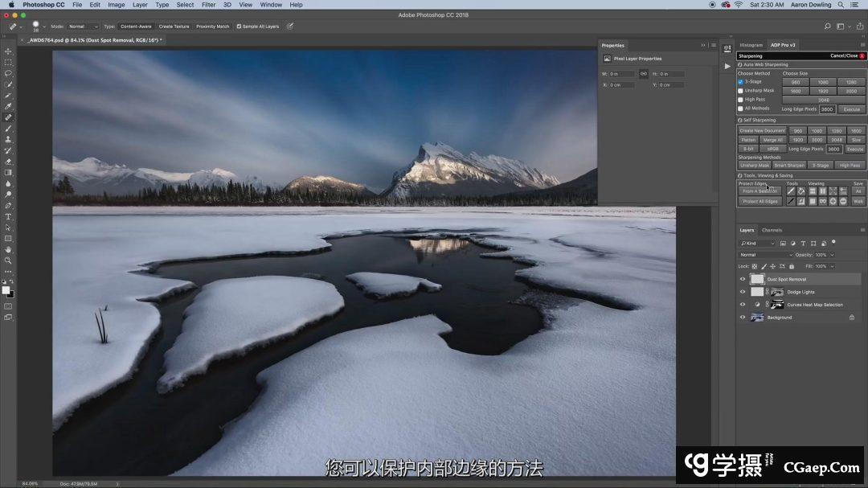Pick the Eyedropper tool
This screenshot has height=488, width=868.
(x=8, y=106)
